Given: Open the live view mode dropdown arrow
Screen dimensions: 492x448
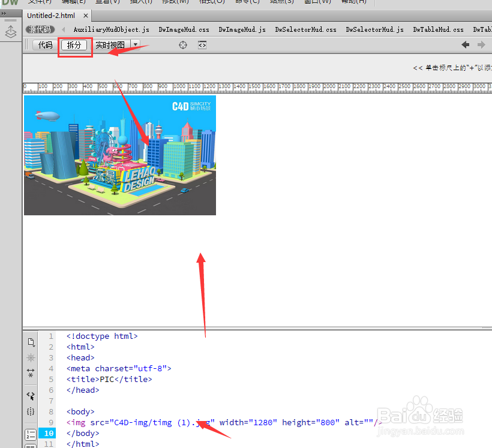Looking at the screenshot, I should tap(136, 44).
